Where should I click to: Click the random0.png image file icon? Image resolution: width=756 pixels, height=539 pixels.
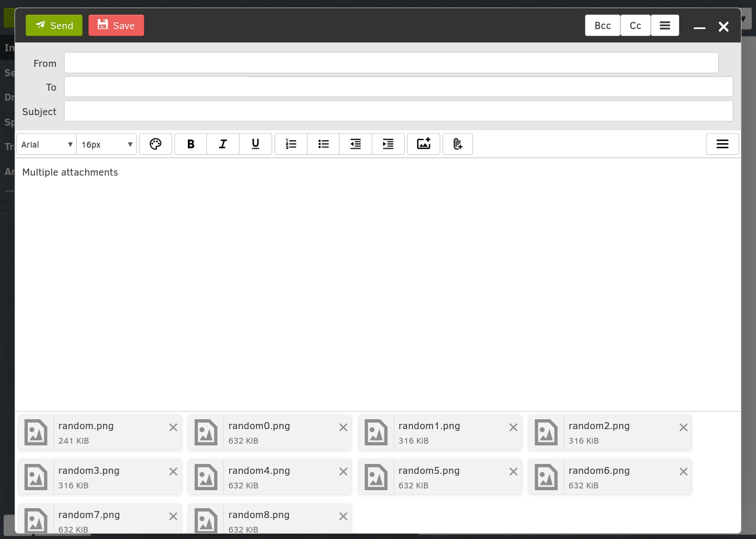pyautogui.click(x=206, y=433)
